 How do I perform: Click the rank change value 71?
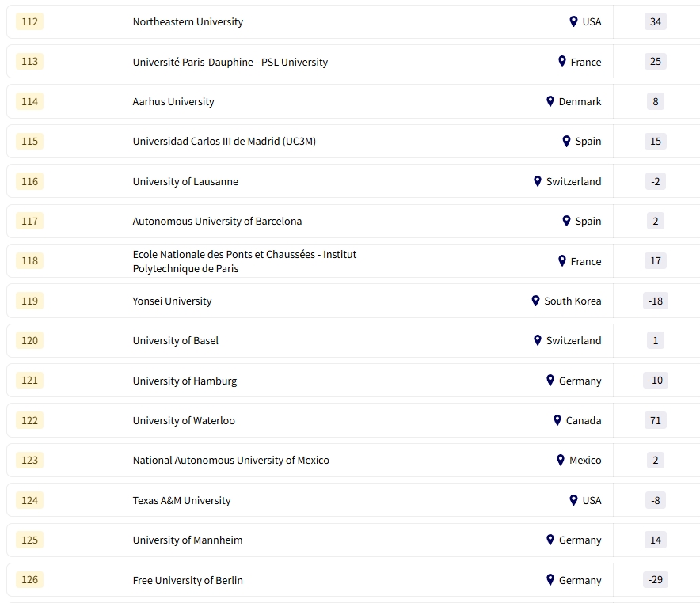[x=655, y=421]
